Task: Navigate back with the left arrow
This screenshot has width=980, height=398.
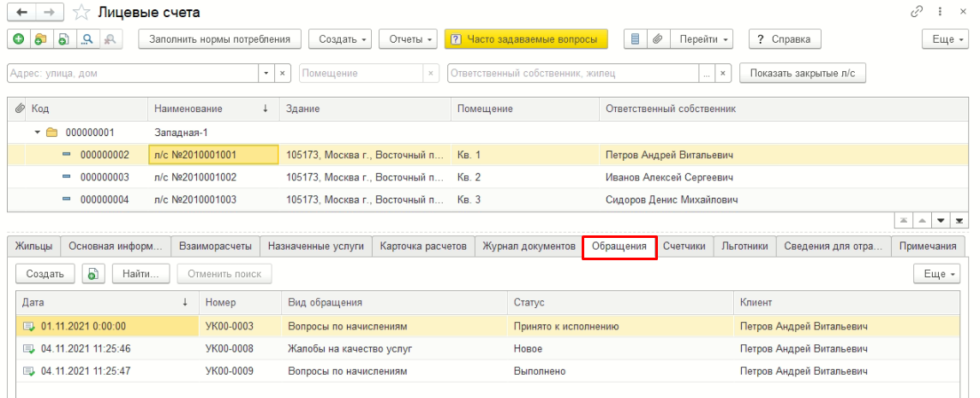Action: click(x=21, y=12)
